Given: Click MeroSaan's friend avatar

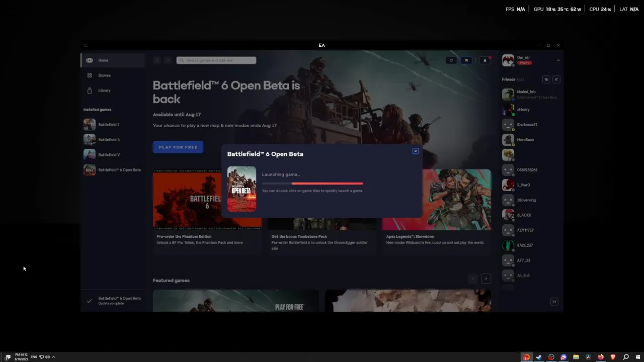Looking at the screenshot, I should pyautogui.click(x=508, y=140).
